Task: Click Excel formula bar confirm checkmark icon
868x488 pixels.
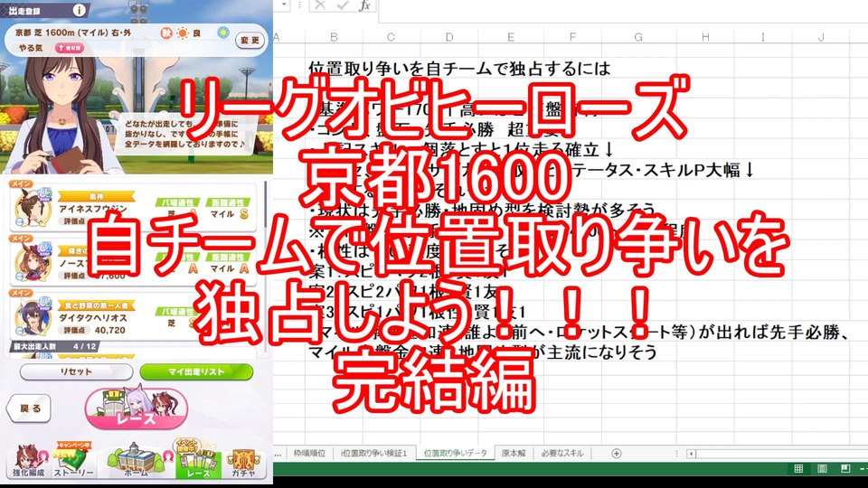Action: coord(342,5)
